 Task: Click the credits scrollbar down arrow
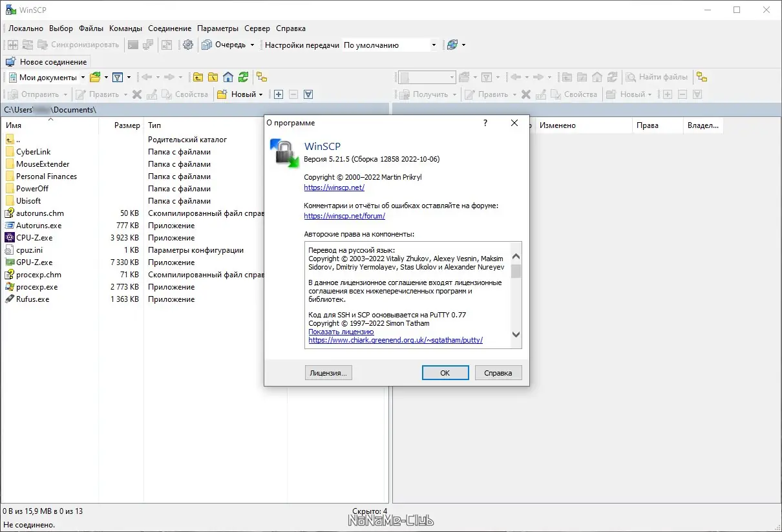click(516, 334)
